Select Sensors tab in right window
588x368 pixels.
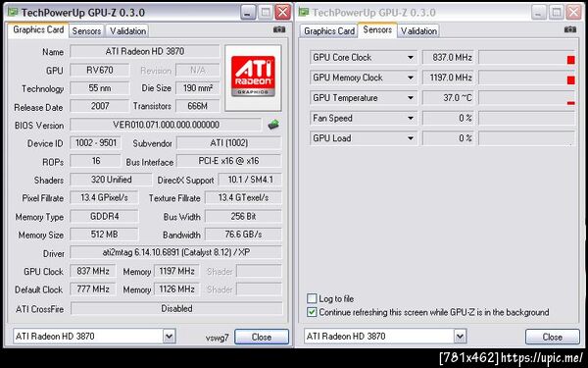pos(377,29)
